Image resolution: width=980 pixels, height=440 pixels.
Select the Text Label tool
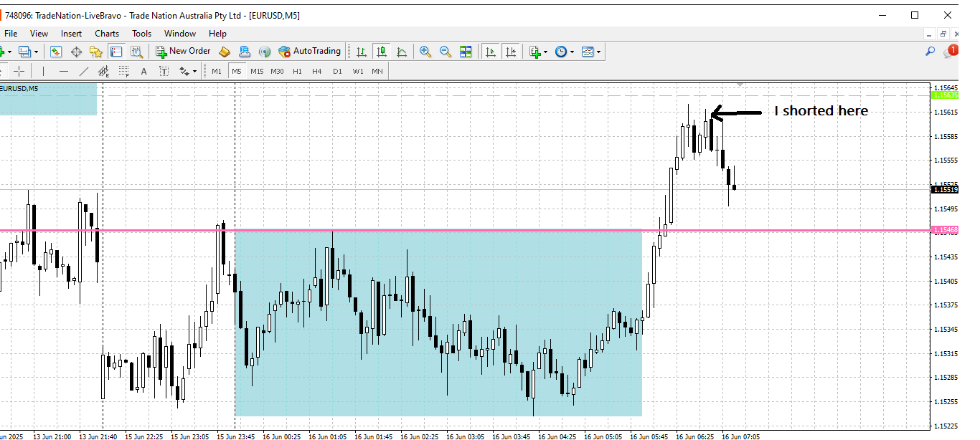tap(164, 71)
